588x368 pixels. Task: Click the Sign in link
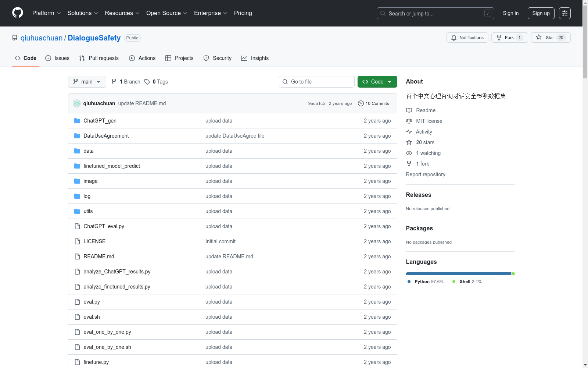click(511, 13)
